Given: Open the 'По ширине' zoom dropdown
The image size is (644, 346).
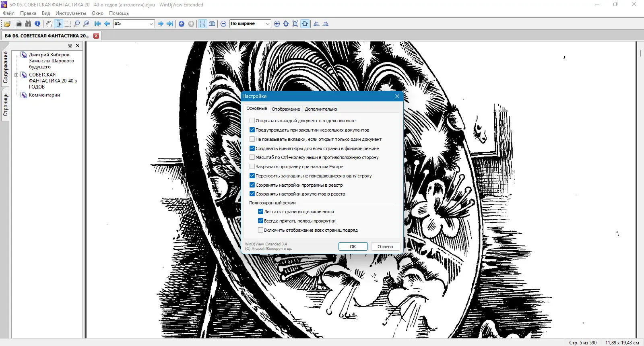Looking at the screenshot, I should pos(268,24).
